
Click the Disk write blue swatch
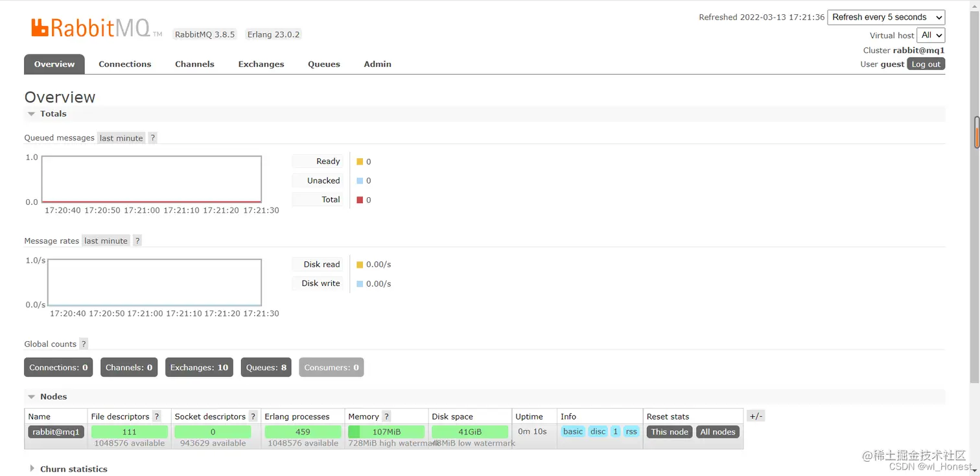(x=360, y=283)
